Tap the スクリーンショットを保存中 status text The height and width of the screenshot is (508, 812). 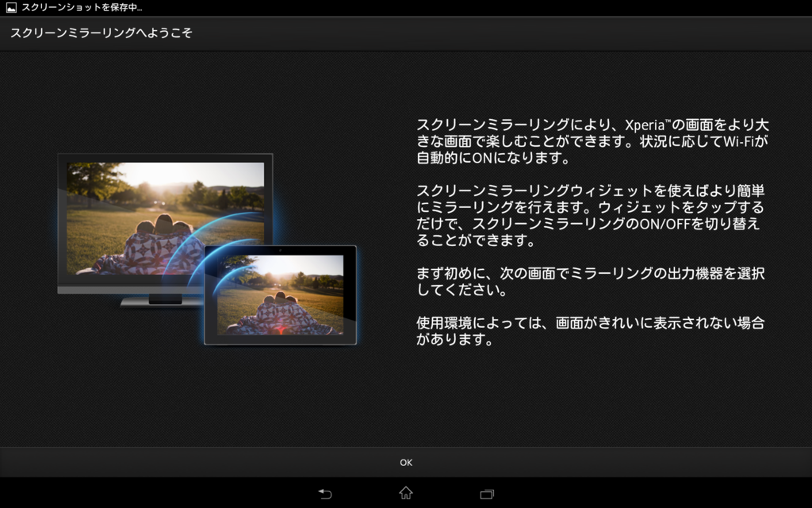point(82,8)
